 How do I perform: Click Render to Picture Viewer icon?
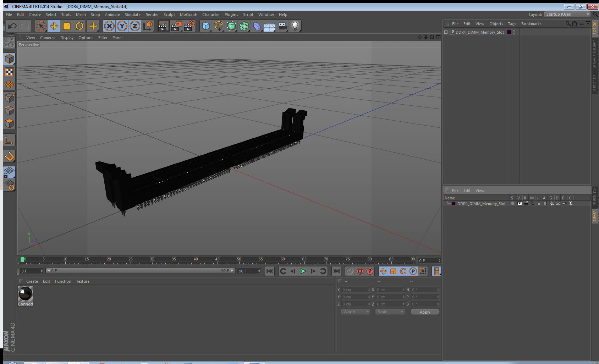click(x=176, y=26)
